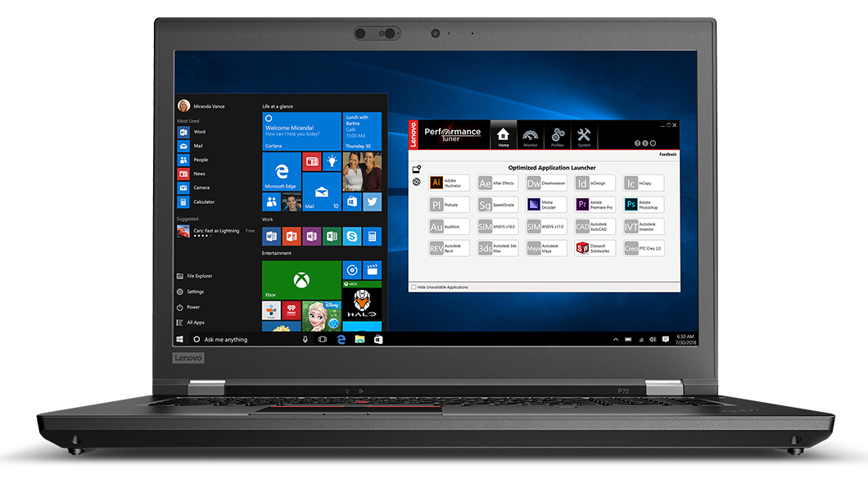The image size is (868, 488).
Task: Launch After Effects
Action: [x=496, y=183]
